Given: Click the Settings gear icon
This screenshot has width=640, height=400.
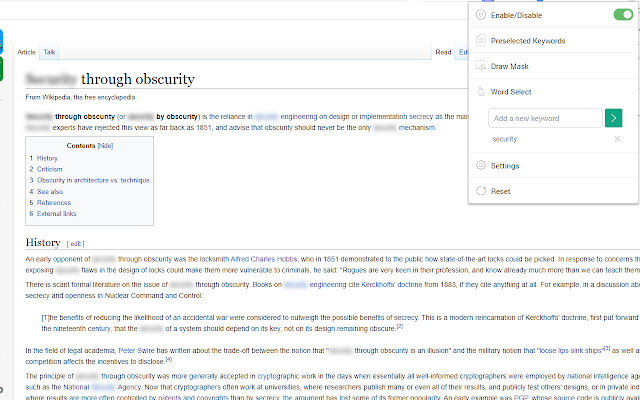Looking at the screenshot, I should (481, 165).
